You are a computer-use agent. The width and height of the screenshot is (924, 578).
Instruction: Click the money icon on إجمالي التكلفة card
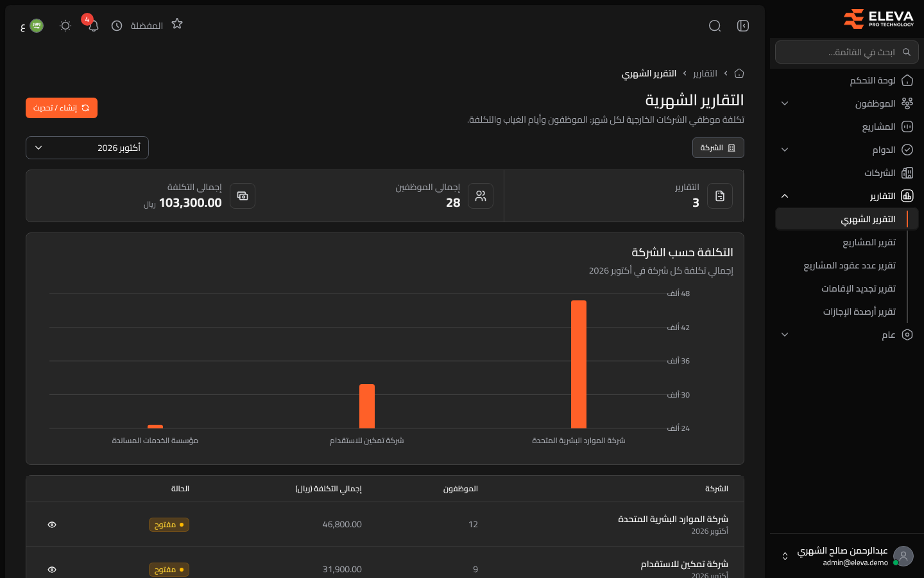[243, 196]
